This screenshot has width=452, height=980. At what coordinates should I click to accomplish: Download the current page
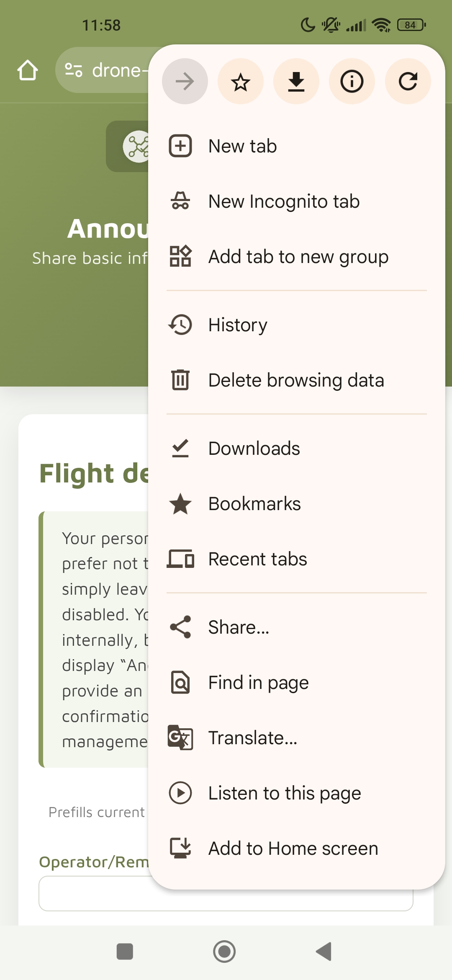pyautogui.click(x=296, y=81)
